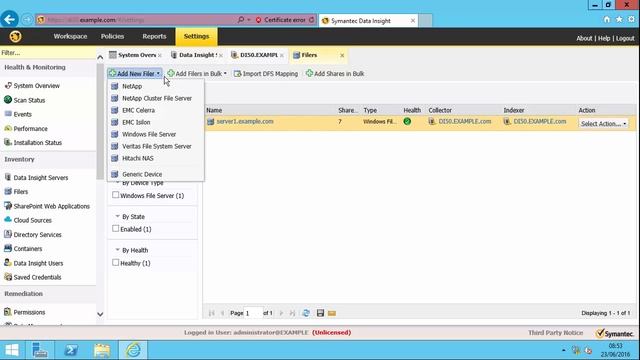Check Windows File Server (1) filter
The height and width of the screenshot is (360, 640).
point(116,195)
